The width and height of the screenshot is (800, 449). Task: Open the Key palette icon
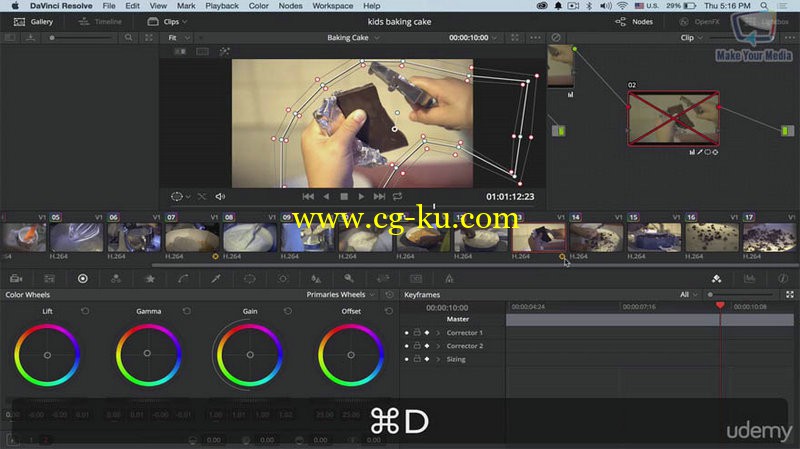coord(349,279)
